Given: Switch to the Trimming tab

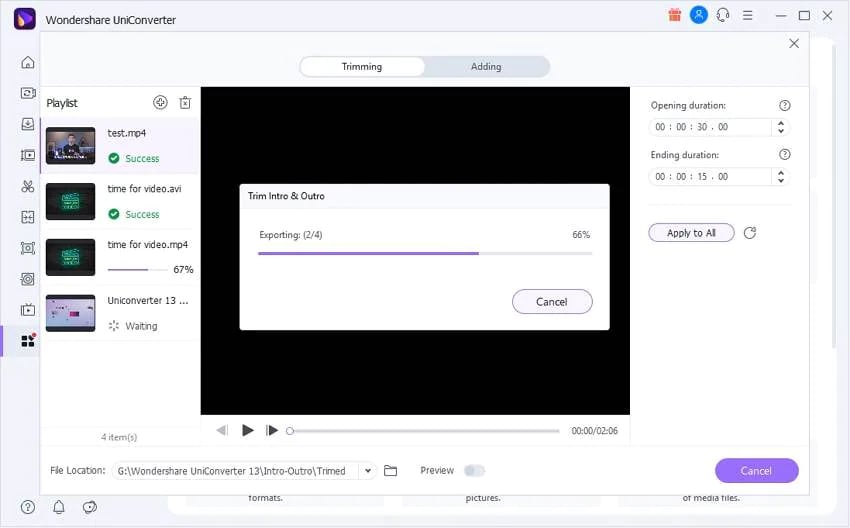Looking at the screenshot, I should [x=362, y=67].
